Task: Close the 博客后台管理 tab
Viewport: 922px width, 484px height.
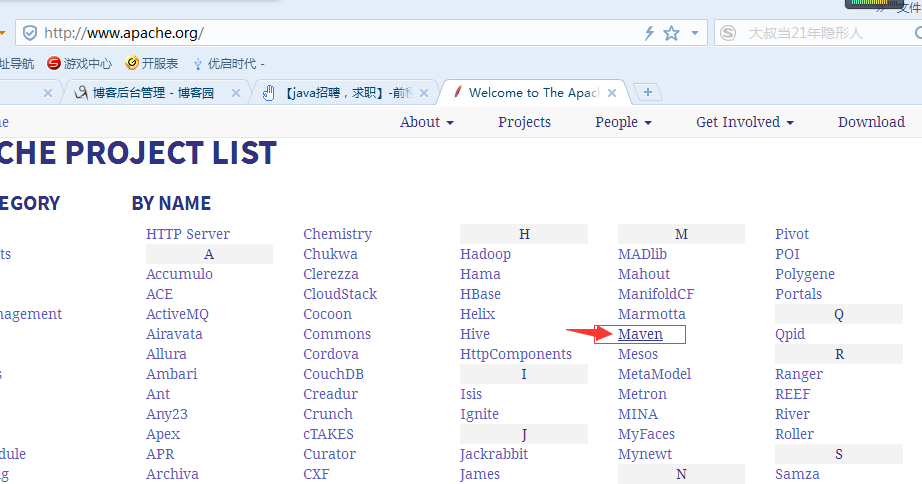Action: (236, 93)
